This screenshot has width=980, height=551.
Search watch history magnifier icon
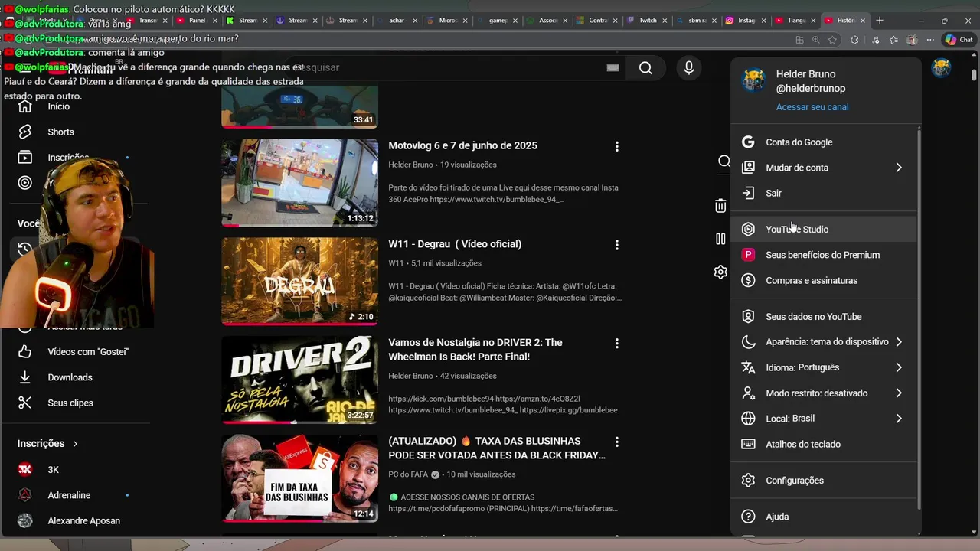[x=724, y=161]
